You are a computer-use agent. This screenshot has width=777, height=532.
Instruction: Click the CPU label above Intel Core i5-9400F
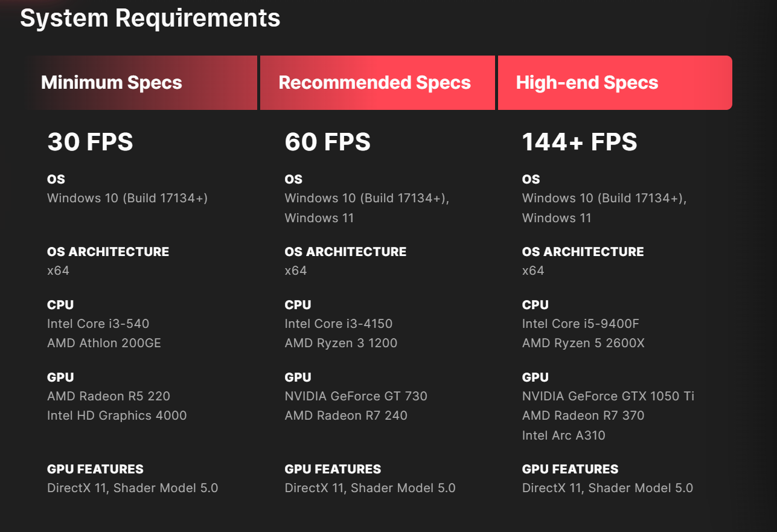(x=536, y=305)
